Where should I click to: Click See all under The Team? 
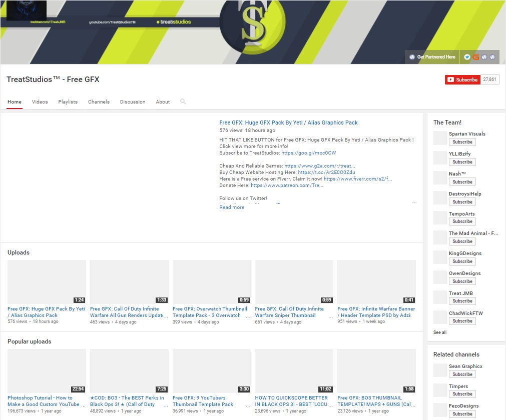[440, 332]
